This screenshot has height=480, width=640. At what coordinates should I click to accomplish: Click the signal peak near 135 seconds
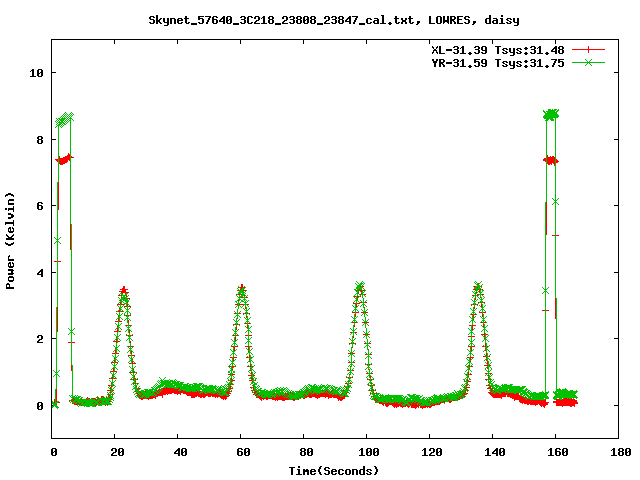pos(478,286)
